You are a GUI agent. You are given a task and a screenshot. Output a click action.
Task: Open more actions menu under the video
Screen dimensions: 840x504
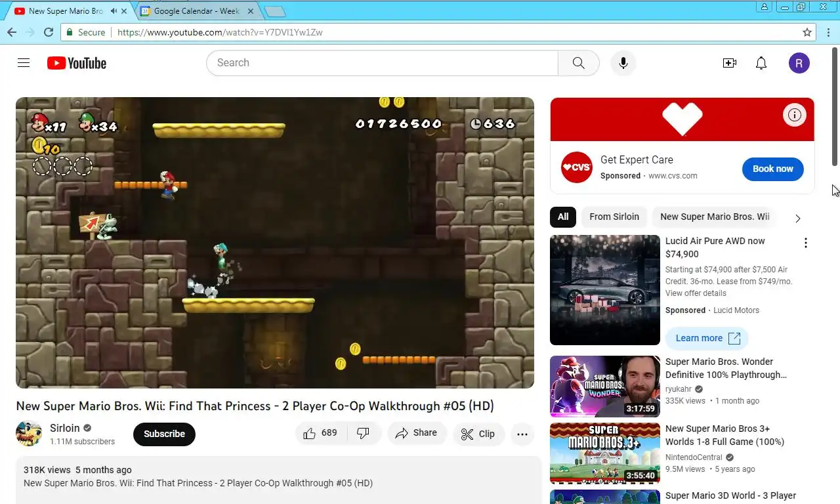point(522,434)
